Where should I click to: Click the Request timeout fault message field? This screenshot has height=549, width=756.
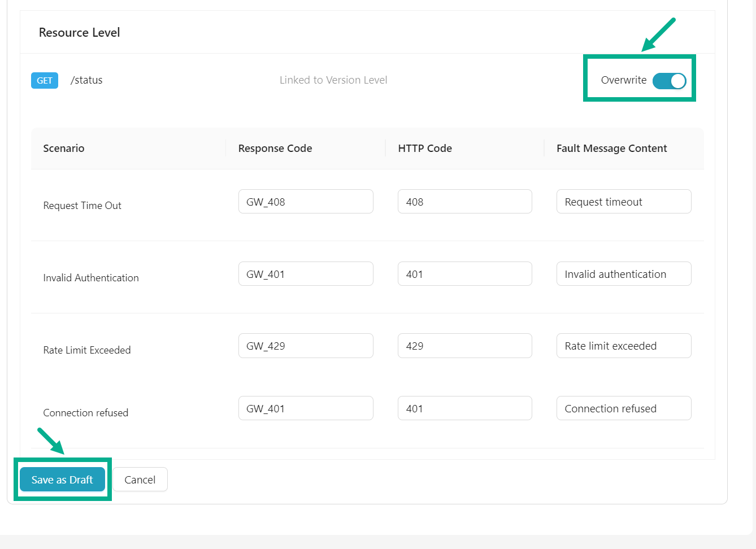(624, 202)
